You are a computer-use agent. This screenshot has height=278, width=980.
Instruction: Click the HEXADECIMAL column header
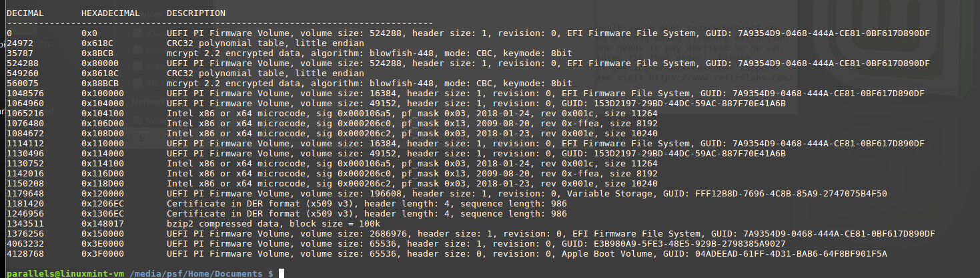coord(110,13)
